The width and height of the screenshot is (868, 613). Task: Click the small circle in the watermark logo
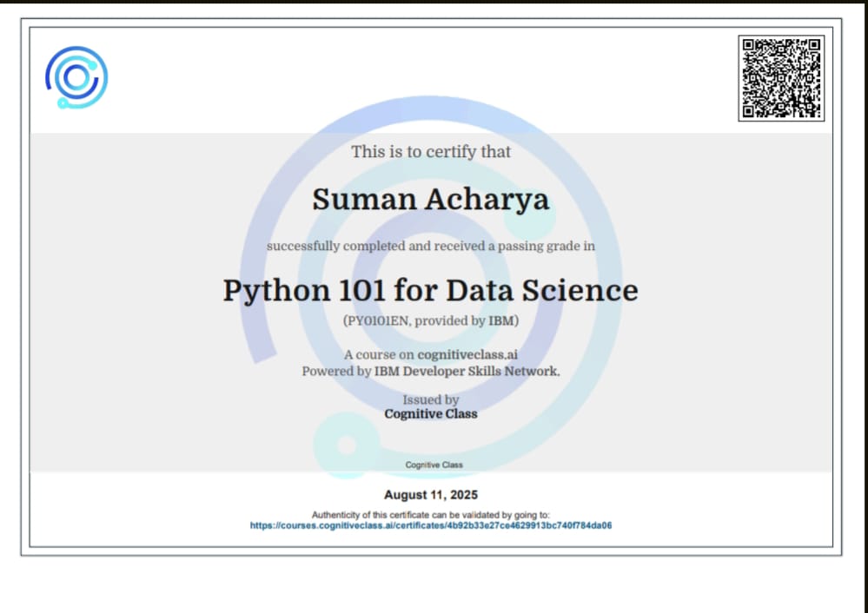click(x=347, y=445)
